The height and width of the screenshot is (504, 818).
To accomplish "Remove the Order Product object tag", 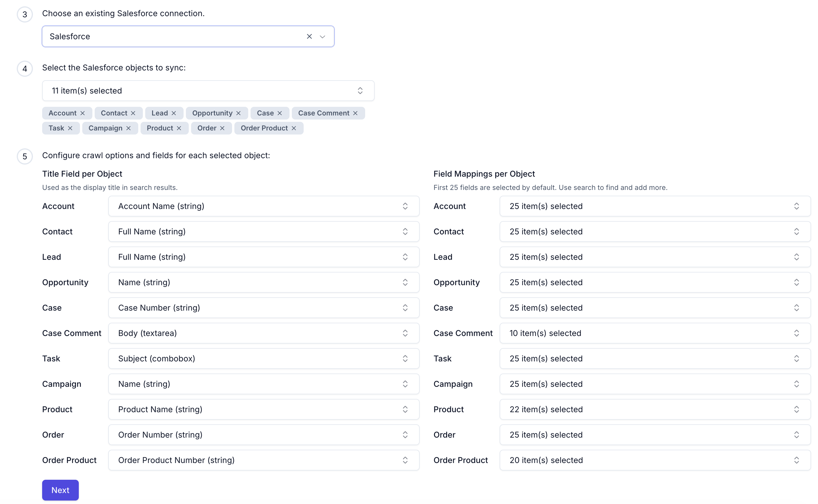I will (294, 128).
